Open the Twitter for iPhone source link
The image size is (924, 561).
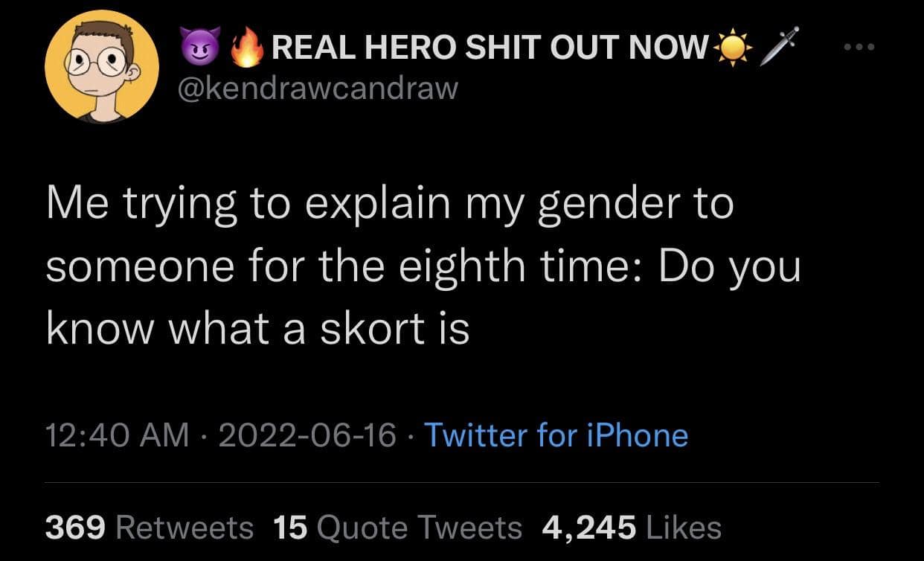tap(556, 435)
